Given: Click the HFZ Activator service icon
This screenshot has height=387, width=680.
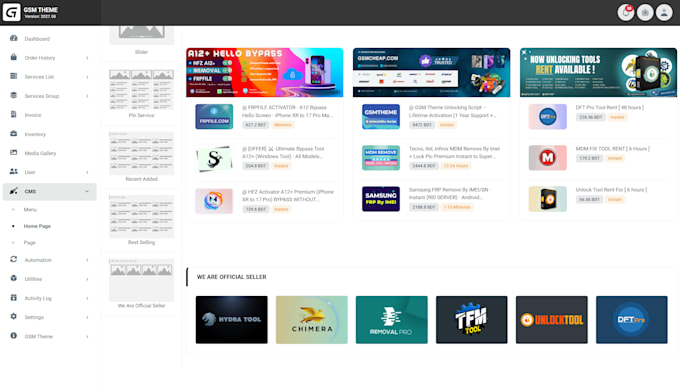Looking at the screenshot, I should tap(214, 201).
